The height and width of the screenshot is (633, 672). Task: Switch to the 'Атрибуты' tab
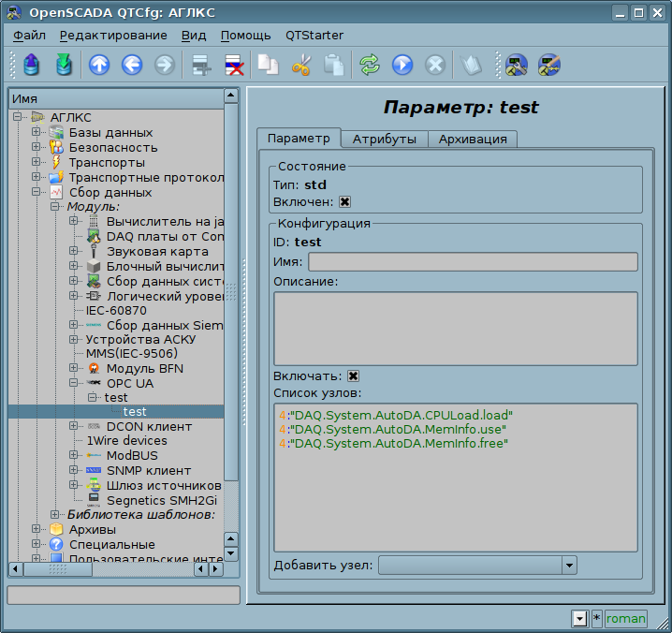[x=384, y=139]
